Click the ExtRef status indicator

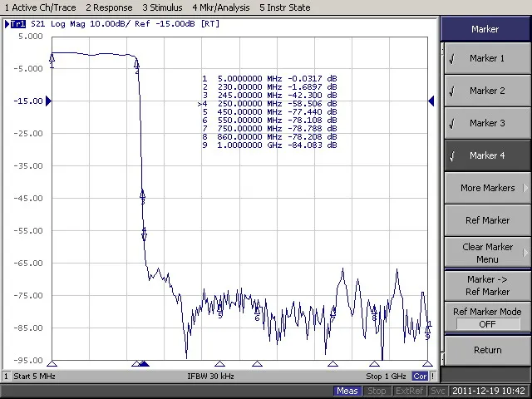point(409,392)
